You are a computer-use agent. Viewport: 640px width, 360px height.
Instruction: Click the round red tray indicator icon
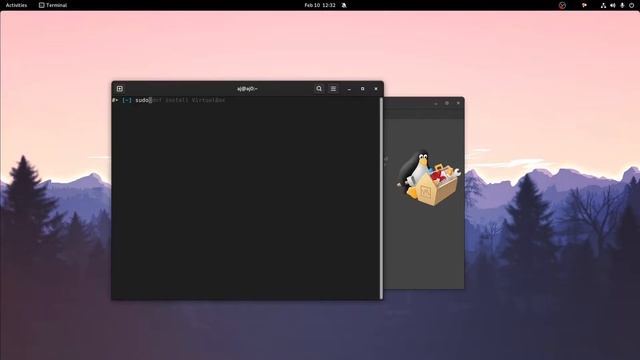(562, 5)
